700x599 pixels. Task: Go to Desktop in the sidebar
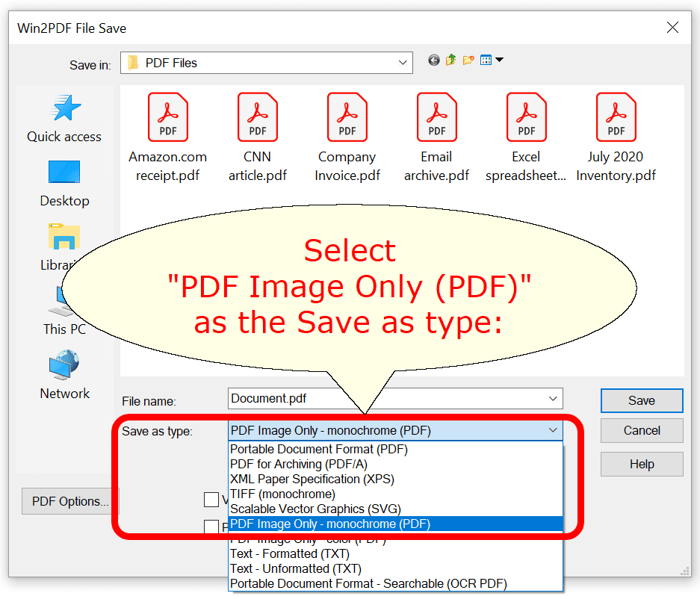click(64, 182)
